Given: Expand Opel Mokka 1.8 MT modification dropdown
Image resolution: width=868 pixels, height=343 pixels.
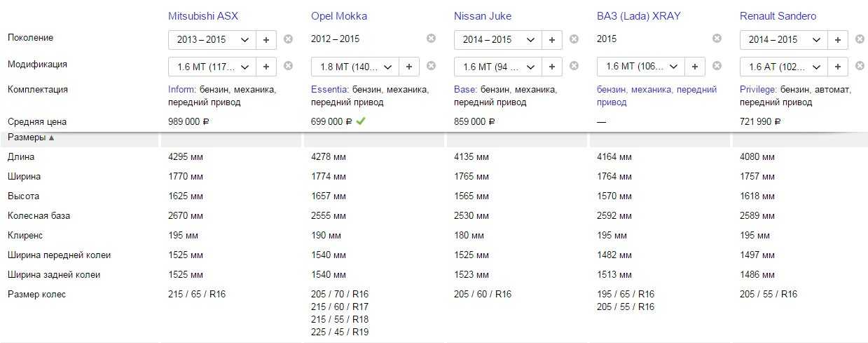Looking at the screenshot, I should pos(354,67).
